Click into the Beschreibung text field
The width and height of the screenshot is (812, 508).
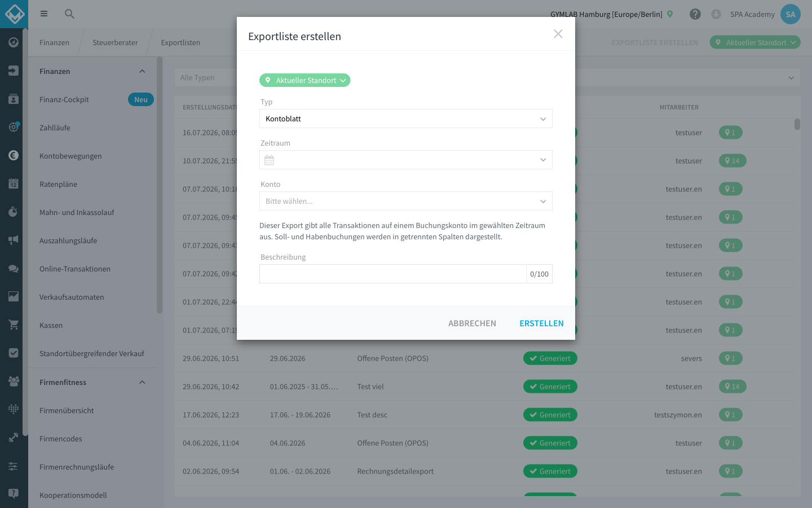393,274
